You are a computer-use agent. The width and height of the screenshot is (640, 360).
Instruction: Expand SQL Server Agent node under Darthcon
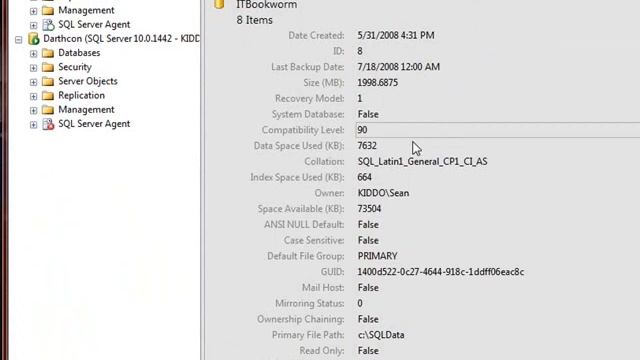pos(33,125)
